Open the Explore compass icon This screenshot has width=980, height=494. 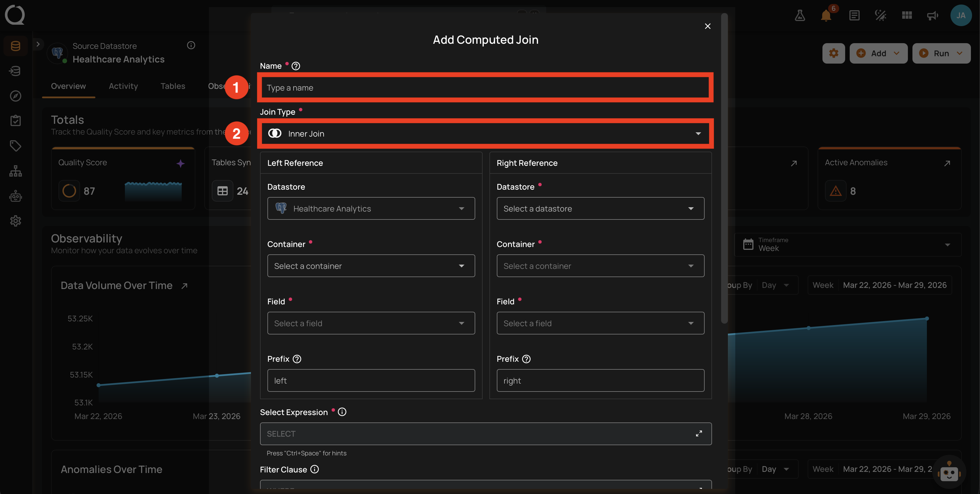click(16, 96)
